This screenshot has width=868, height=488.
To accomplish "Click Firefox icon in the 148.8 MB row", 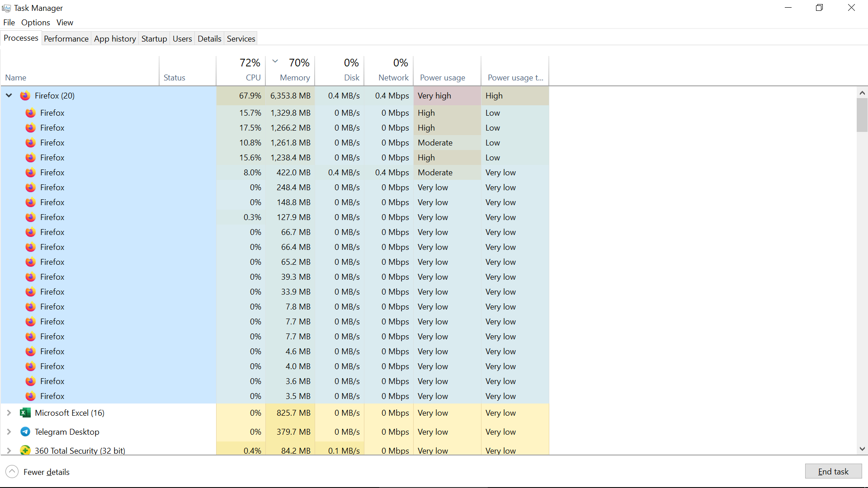I will pos(30,202).
